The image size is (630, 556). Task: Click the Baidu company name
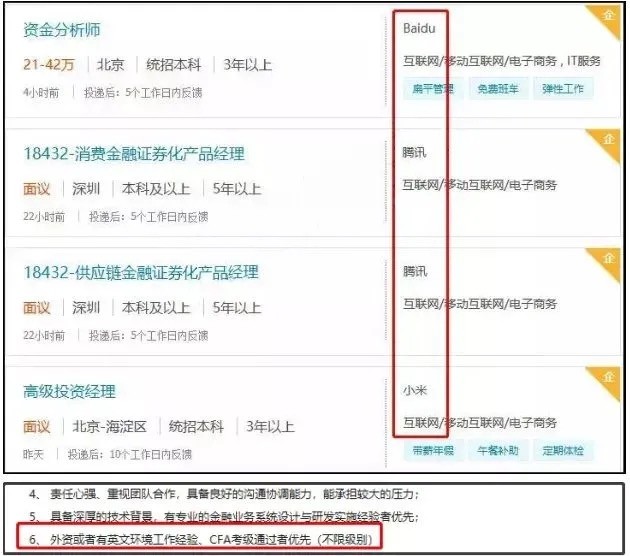(x=419, y=29)
